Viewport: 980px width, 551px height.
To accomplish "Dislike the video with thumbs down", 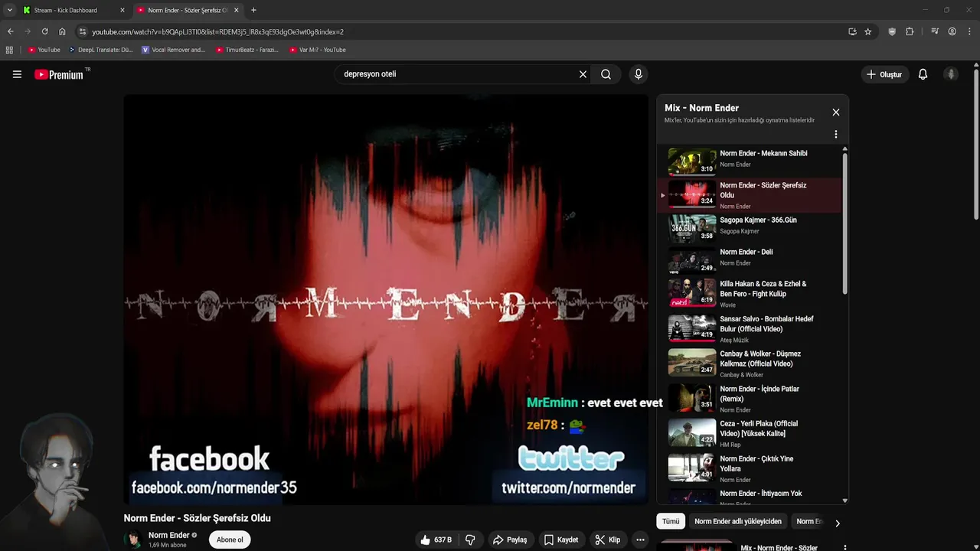I will [470, 540].
